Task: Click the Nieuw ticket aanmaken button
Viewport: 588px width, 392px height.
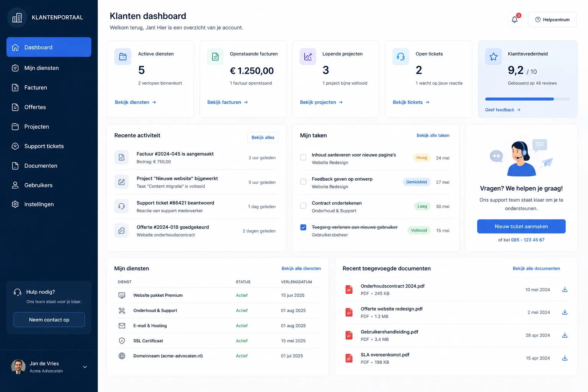Action: click(x=521, y=226)
